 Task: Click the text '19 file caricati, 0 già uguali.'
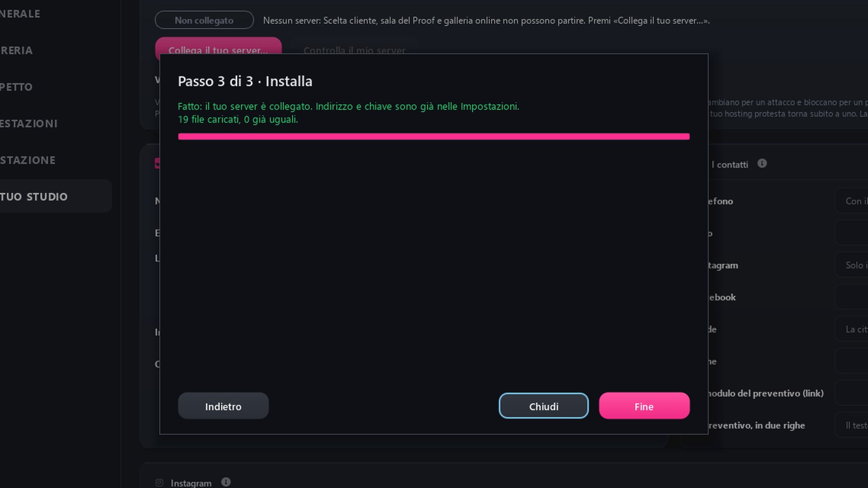pos(238,119)
